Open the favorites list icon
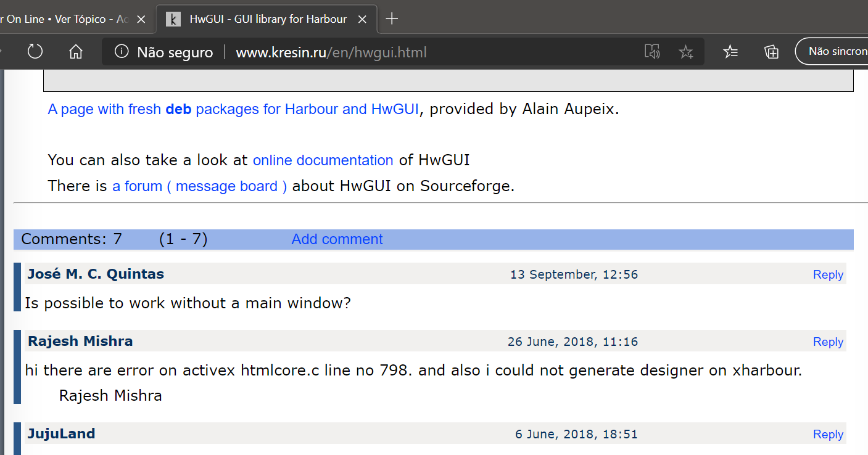This screenshot has width=868, height=455. click(730, 52)
